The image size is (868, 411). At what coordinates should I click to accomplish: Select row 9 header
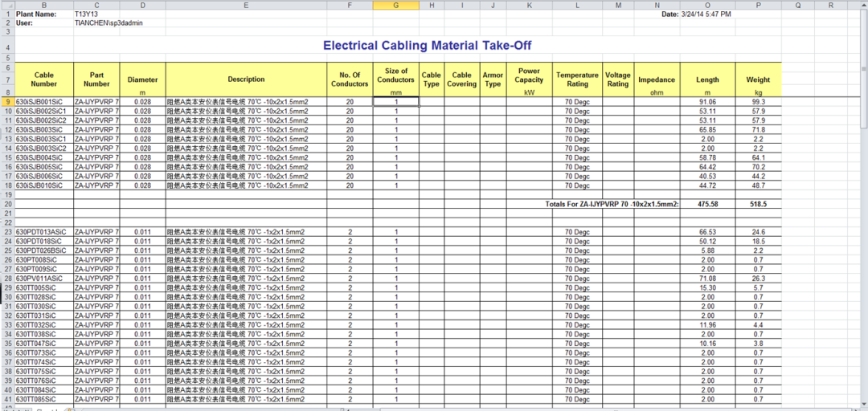click(x=7, y=102)
